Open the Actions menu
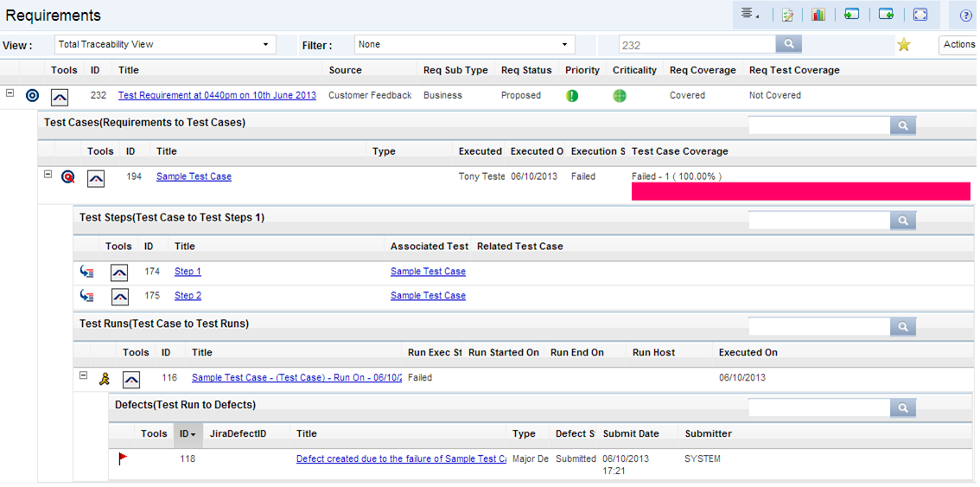This screenshot has width=980, height=487. coord(958,44)
